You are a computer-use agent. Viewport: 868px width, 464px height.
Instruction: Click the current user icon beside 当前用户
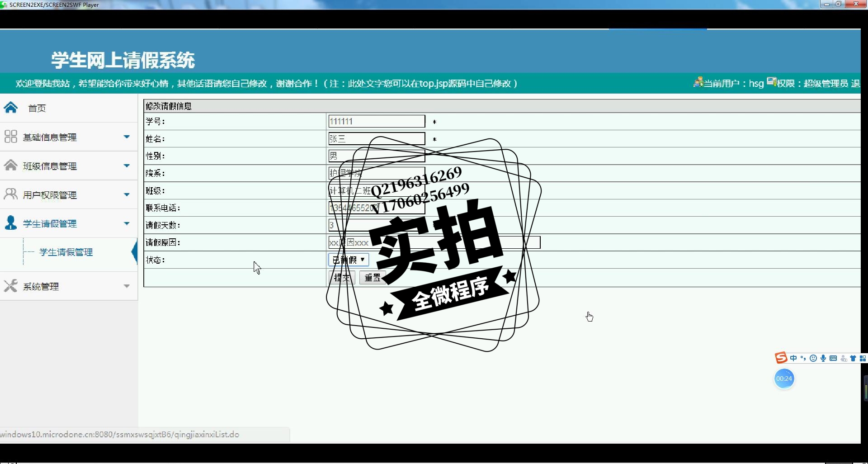tap(698, 82)
